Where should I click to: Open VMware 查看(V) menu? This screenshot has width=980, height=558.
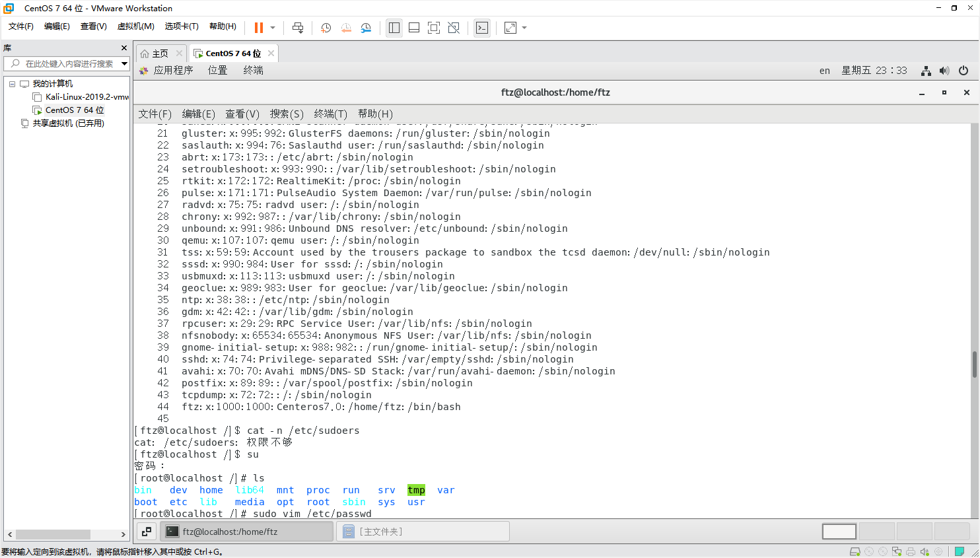click(93, 26)
